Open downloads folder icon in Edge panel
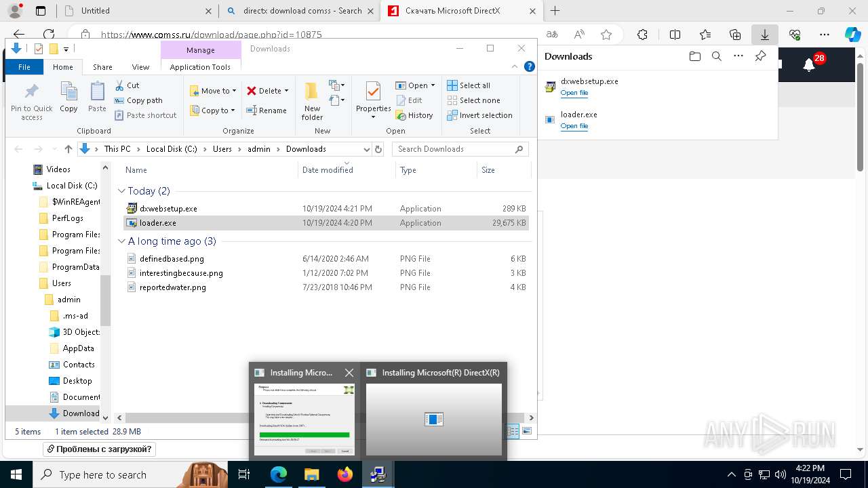This screenshot has width=868, height=488. tap(694, 56)
